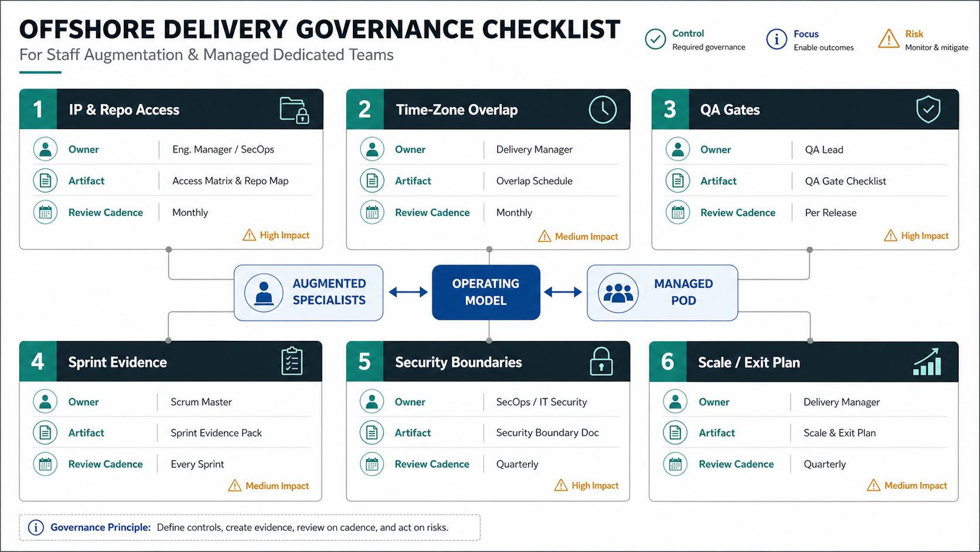Click the Scale / Exit Plan card title
This screenshot has height=552, width=980.
749,363
